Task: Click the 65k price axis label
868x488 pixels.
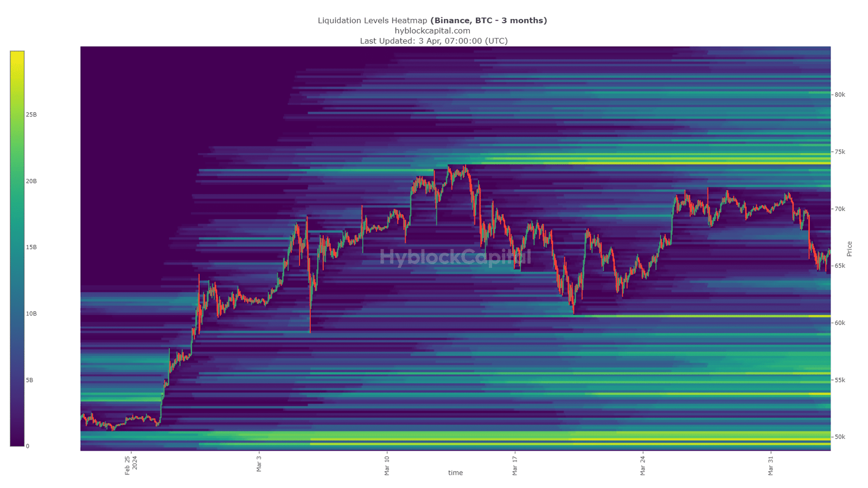Action: pyautogui.click(x=840, y=266)
